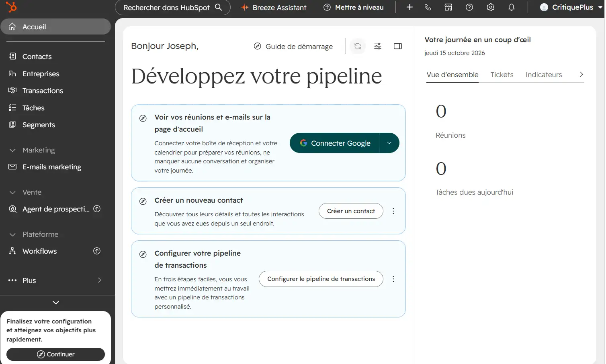Click Mettre à niveau in the top bar

354,7
